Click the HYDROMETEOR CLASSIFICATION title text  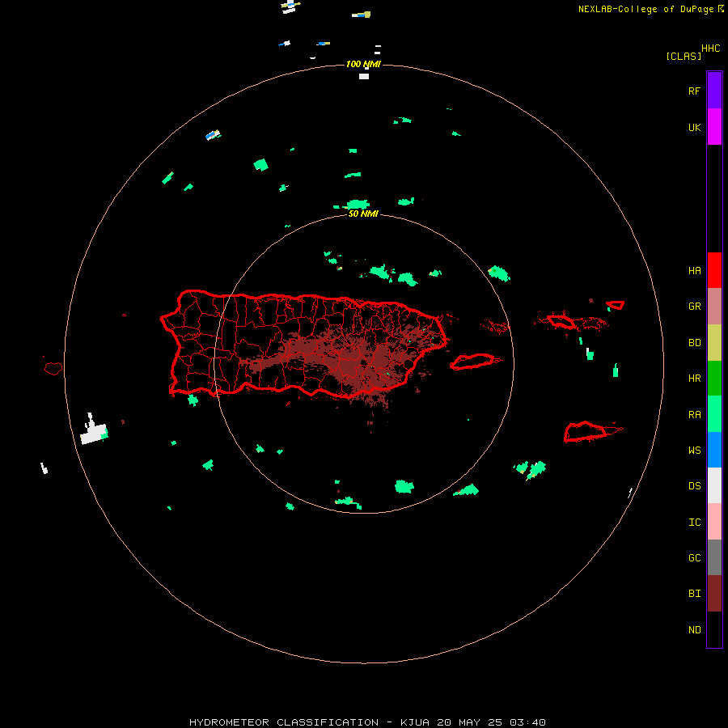coord(284,722)
